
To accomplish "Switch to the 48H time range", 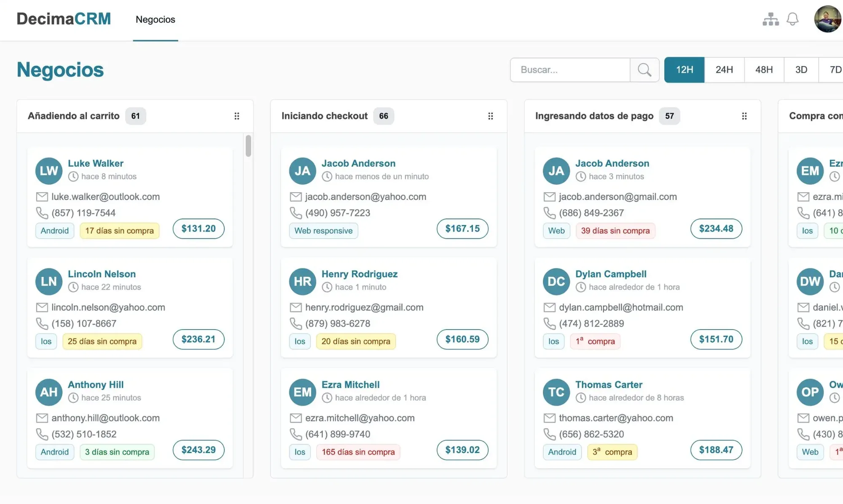I will (764, 70).
